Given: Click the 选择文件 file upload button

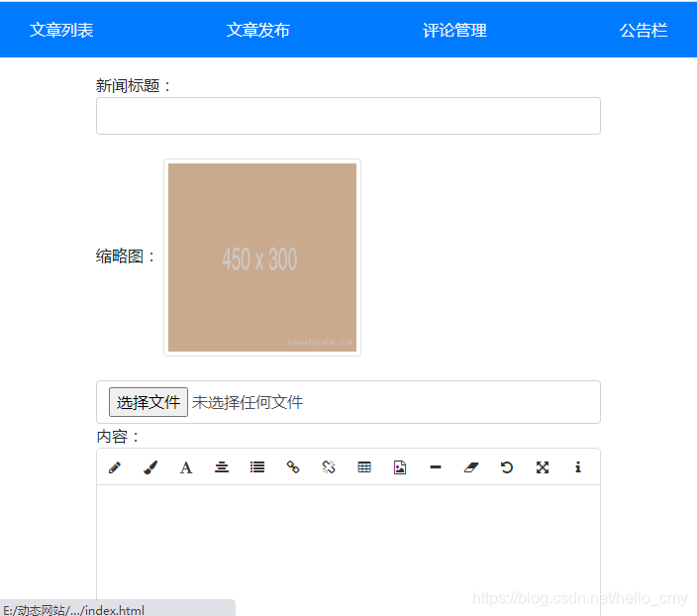Looking at the screenshot, I should pos(149,402).
